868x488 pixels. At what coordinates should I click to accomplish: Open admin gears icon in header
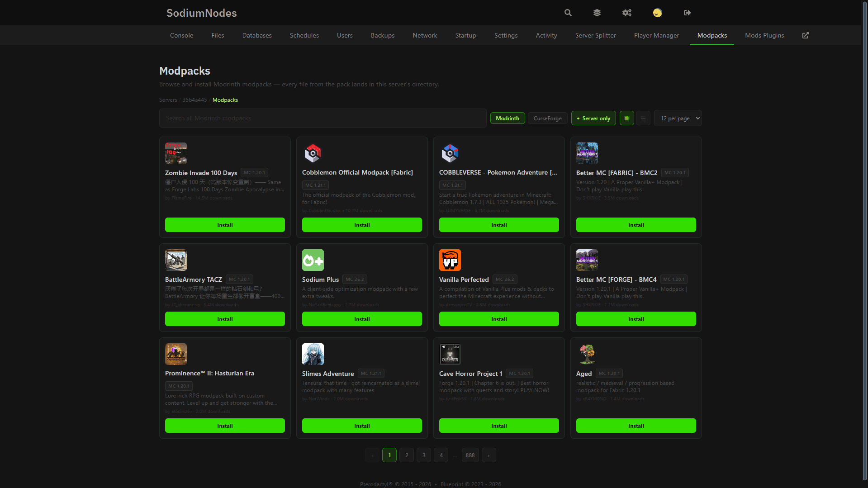[x=626, y=13]
